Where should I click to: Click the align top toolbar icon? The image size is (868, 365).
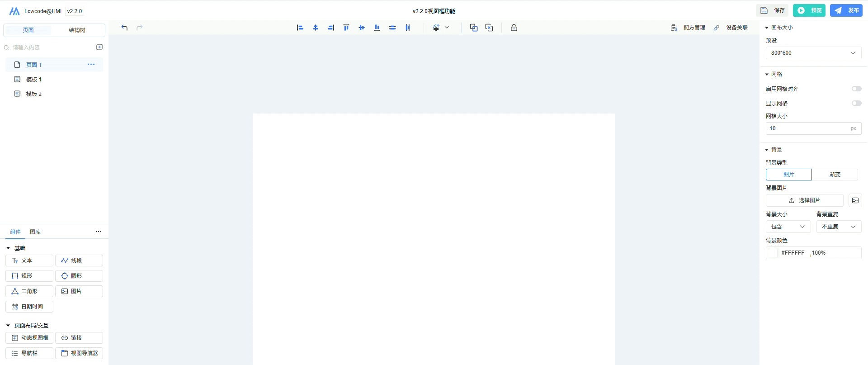click(x=346, y=28)
